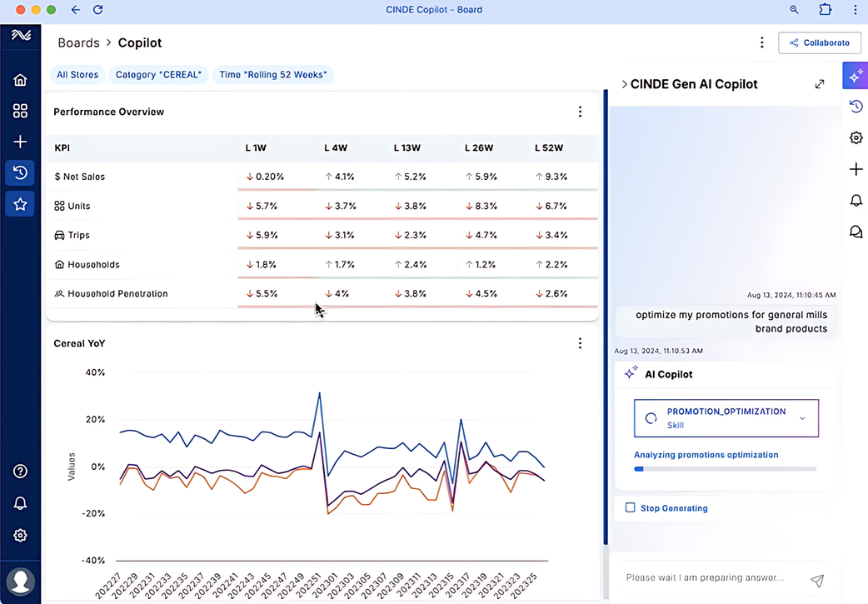Open the chat bubble icon on right rail
Viewport: 868px width, 604px height.
(x=855, y=232)
